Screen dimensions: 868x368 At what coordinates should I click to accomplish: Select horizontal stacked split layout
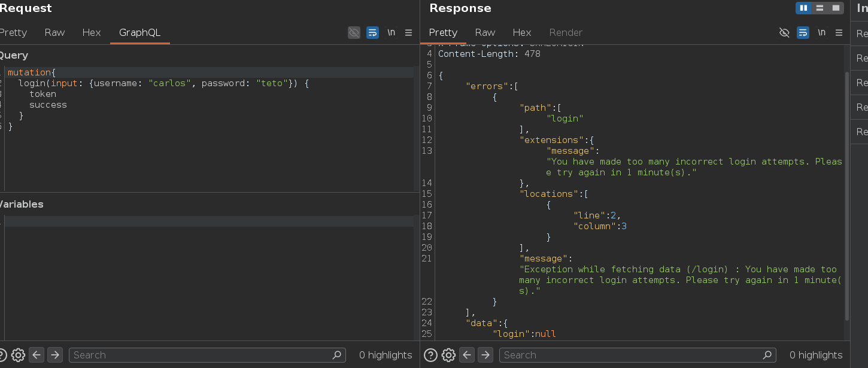pyautogui.click(x=820, y=8)
